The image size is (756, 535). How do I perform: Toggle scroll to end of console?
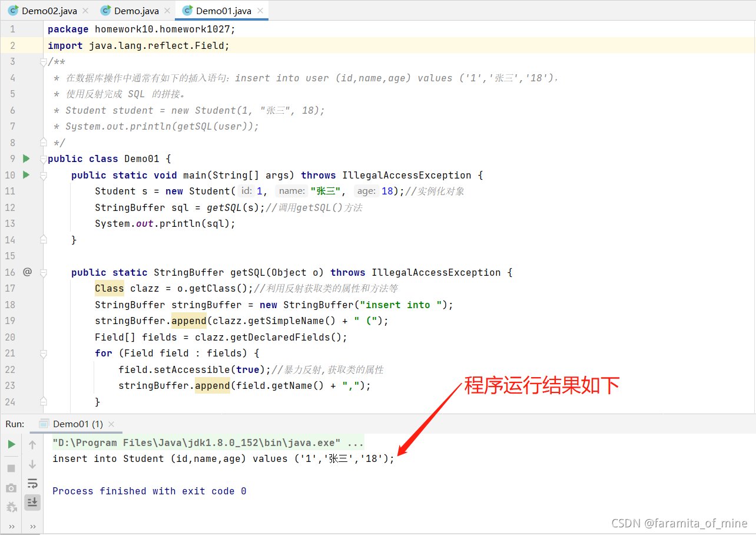32,502
